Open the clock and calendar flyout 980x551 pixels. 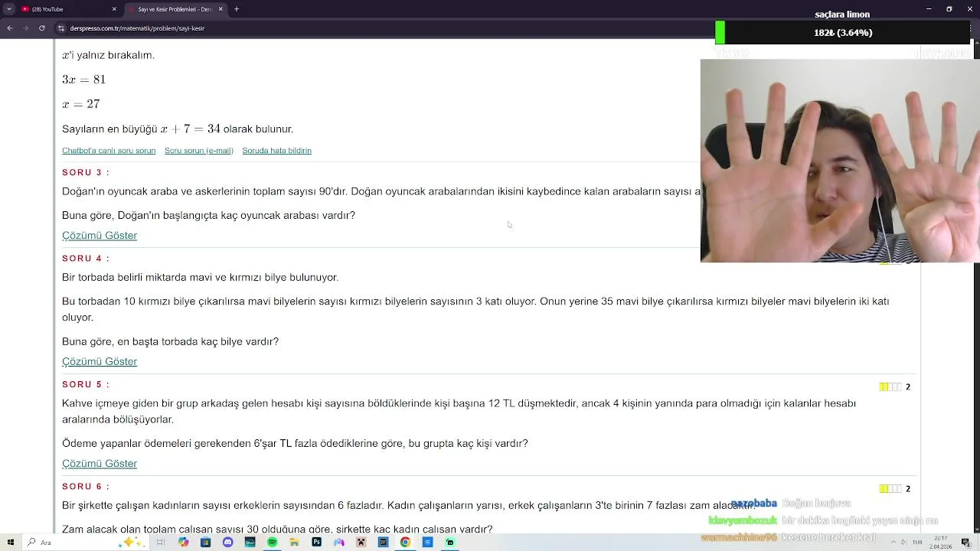941,543
